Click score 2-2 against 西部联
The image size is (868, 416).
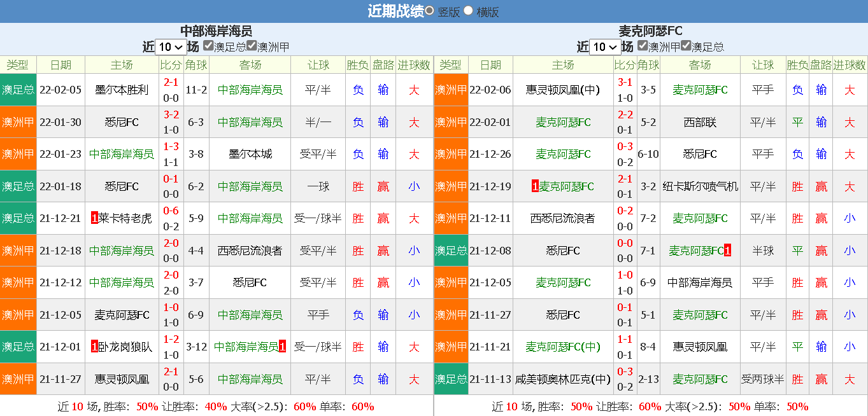[x=625, y=114]
